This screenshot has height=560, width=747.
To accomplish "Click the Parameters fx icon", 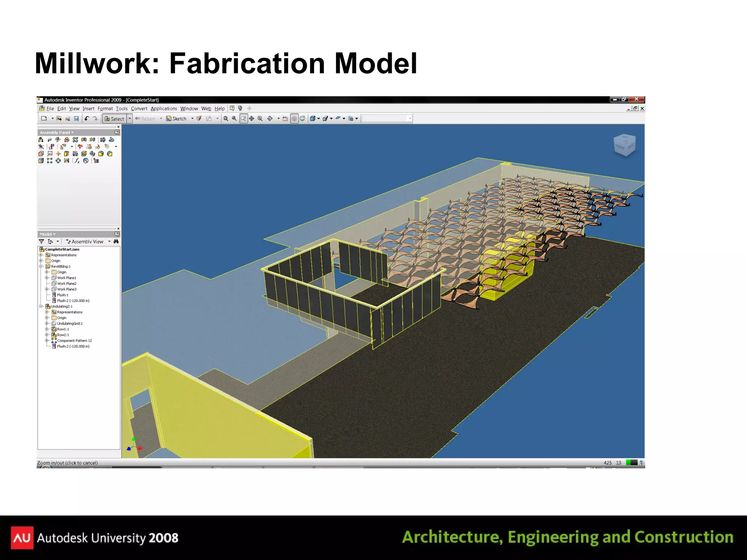I will coord(77,160).
